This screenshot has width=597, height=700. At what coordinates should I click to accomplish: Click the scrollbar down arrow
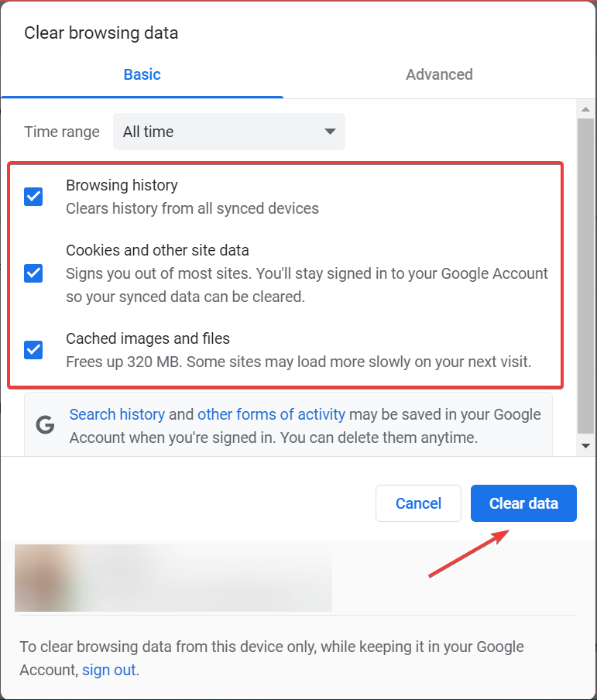coord(586,445)
